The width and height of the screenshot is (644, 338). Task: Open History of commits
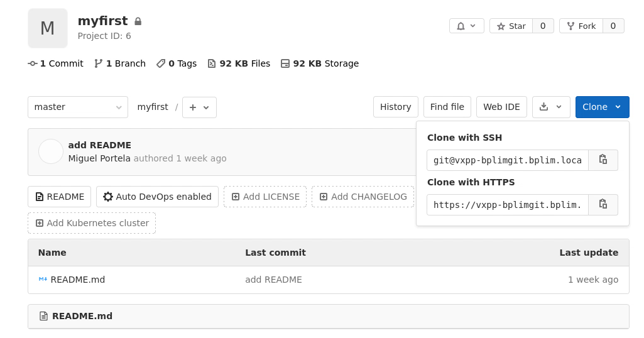pos(395,107)
